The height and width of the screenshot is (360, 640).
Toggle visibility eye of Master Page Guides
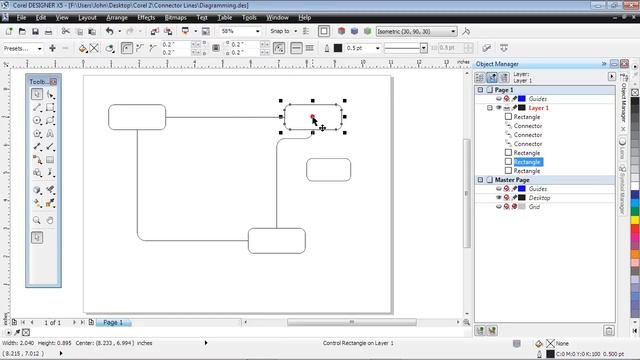(498, 189)
